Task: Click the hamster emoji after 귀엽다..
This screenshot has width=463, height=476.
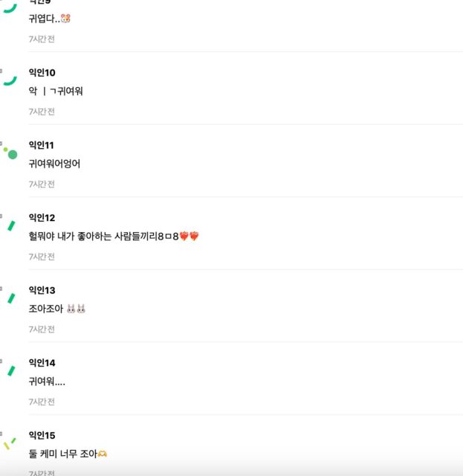Action: 65,19
